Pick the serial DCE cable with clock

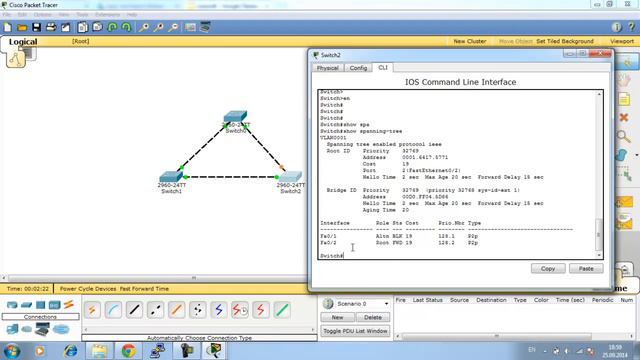240,310
